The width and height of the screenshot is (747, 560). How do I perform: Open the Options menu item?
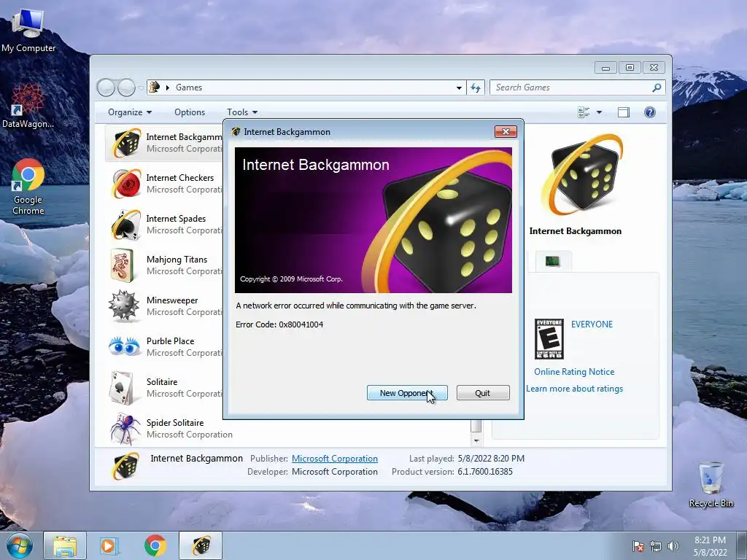coord(190,112)
